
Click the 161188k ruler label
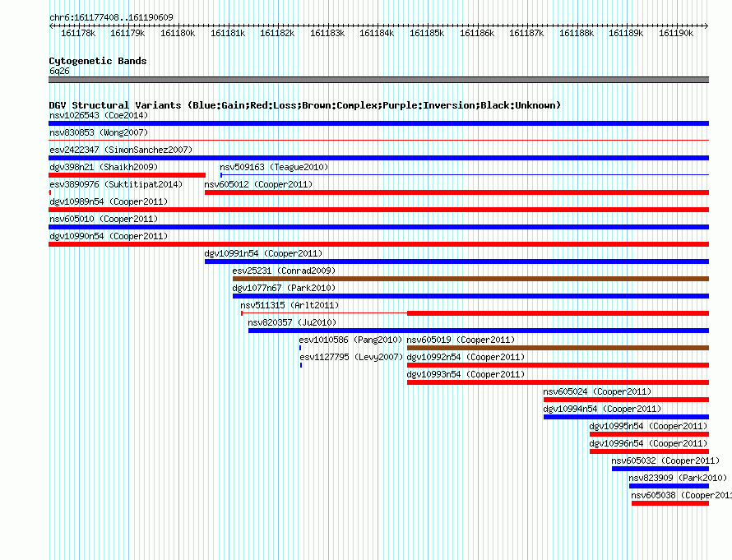(x=577, y=33)
